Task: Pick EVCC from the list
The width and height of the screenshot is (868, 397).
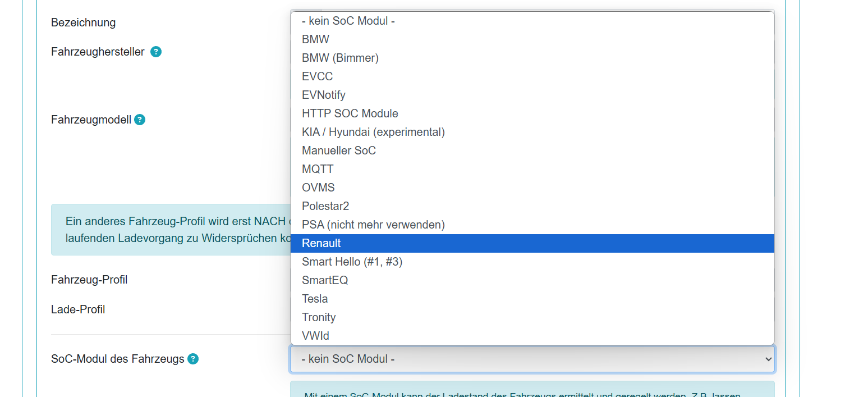Action: (x=532, y=76)
